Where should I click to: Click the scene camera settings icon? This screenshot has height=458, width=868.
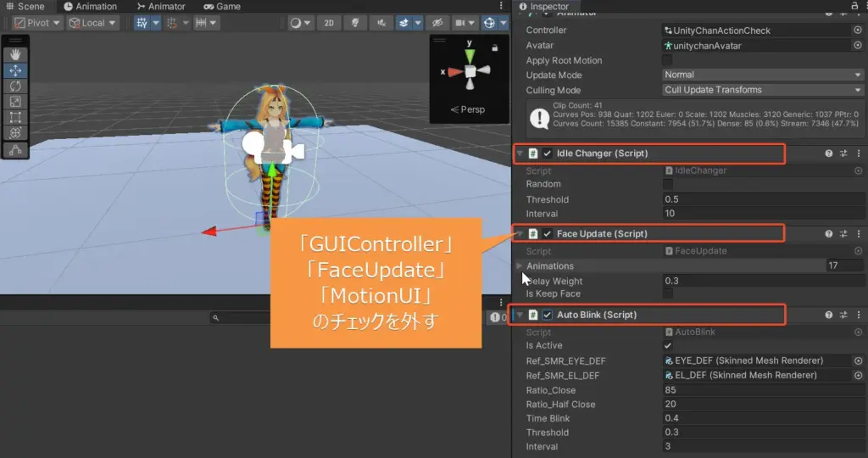click(x=460, y=23)
